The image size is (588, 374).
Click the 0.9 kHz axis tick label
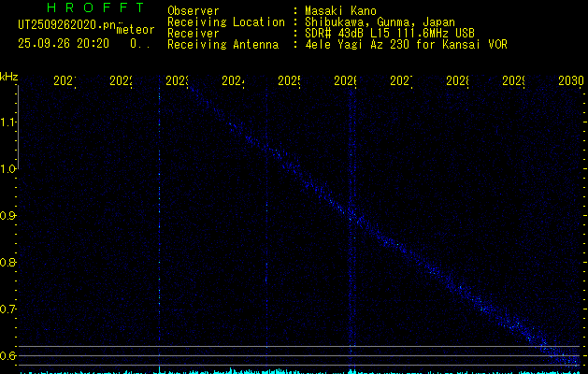9,216
